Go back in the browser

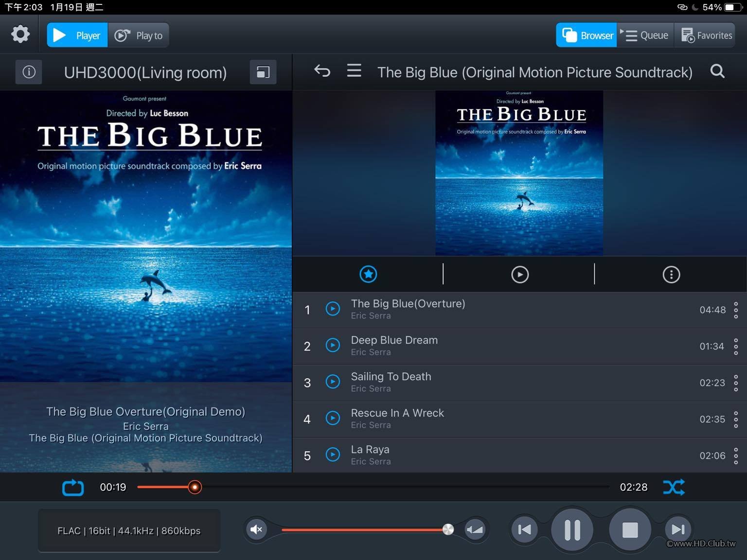(322, 71)
